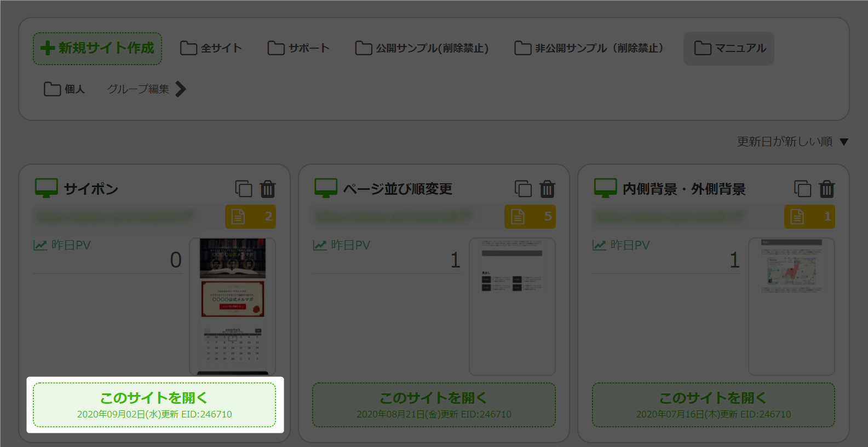The image size is (868, 447).
Task: Delete 内側背景・外側背景 using its trash icon
Action: 827,189
